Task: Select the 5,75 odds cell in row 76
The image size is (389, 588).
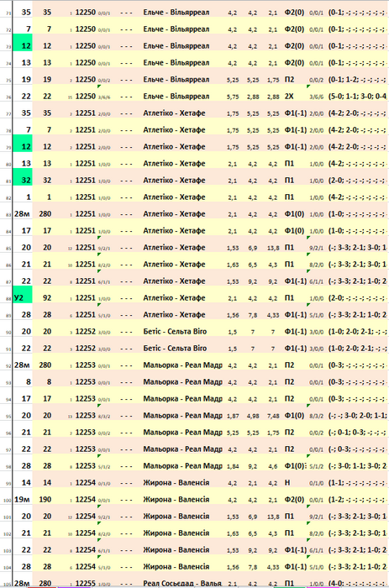Action: pos(233,97)
